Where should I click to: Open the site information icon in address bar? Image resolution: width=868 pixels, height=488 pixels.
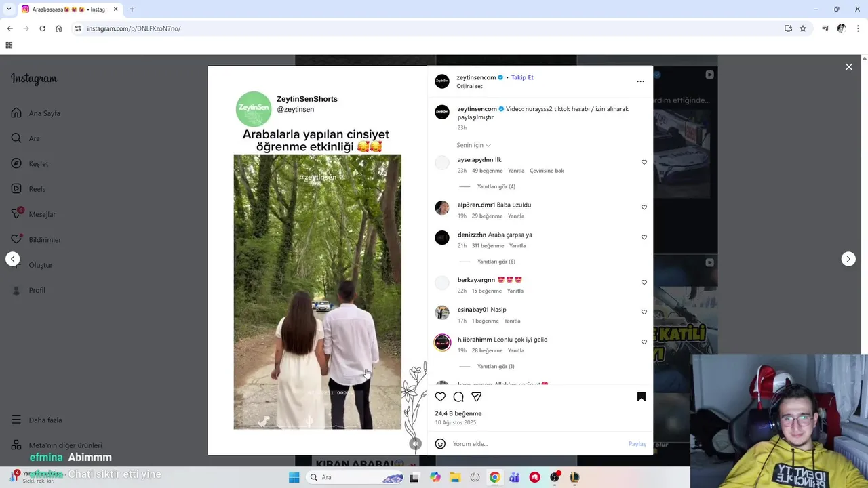(x=78, y=28)
